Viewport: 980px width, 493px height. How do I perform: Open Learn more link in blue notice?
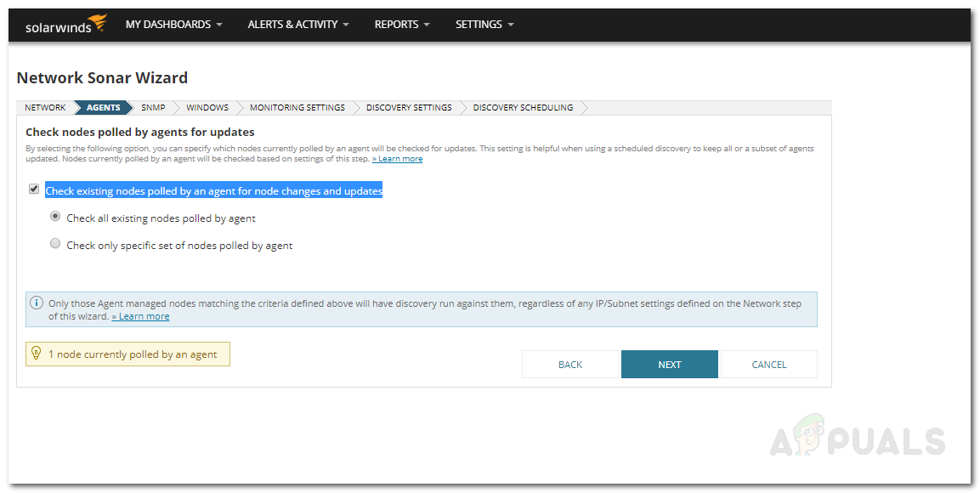click(x=144, y=317)
